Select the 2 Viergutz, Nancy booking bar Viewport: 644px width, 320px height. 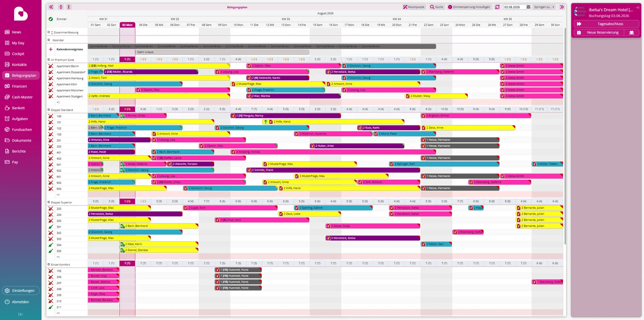[286, 116]
